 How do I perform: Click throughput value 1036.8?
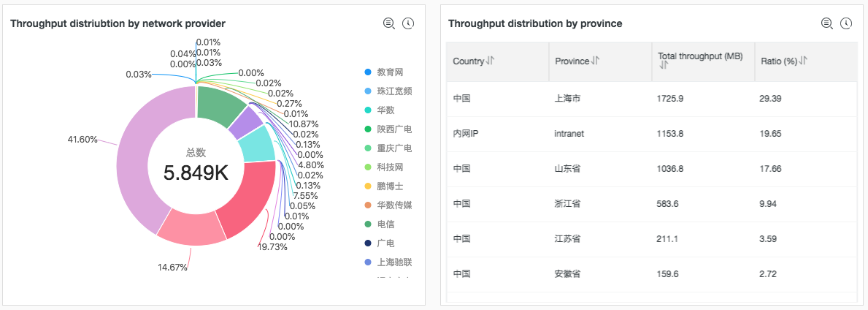[670, 169]
